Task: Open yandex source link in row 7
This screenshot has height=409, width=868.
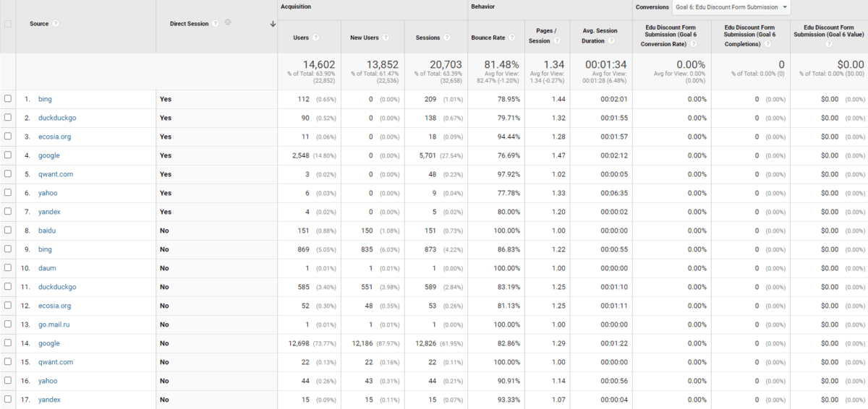Action: (49, 212)
